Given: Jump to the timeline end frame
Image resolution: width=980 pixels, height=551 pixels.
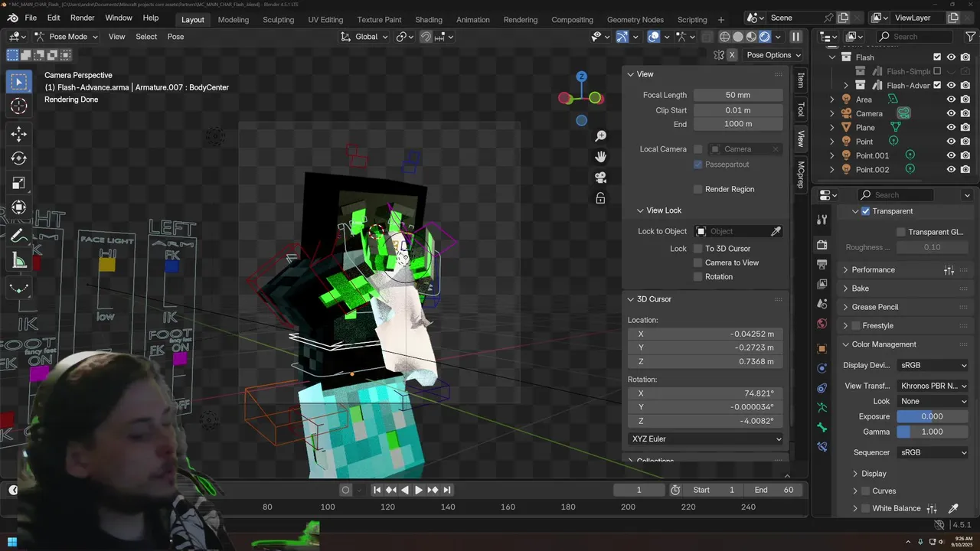Looking at the screenshot, I should tap(446, 490).
